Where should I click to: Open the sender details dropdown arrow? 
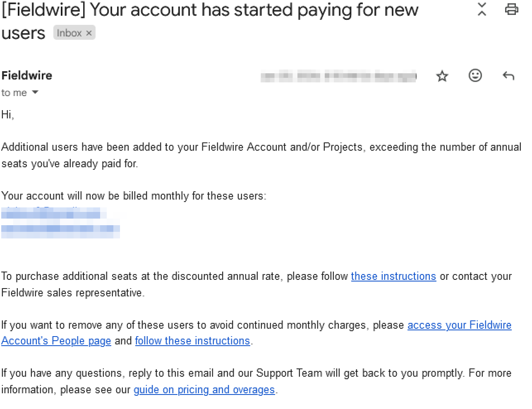point(35,92)
